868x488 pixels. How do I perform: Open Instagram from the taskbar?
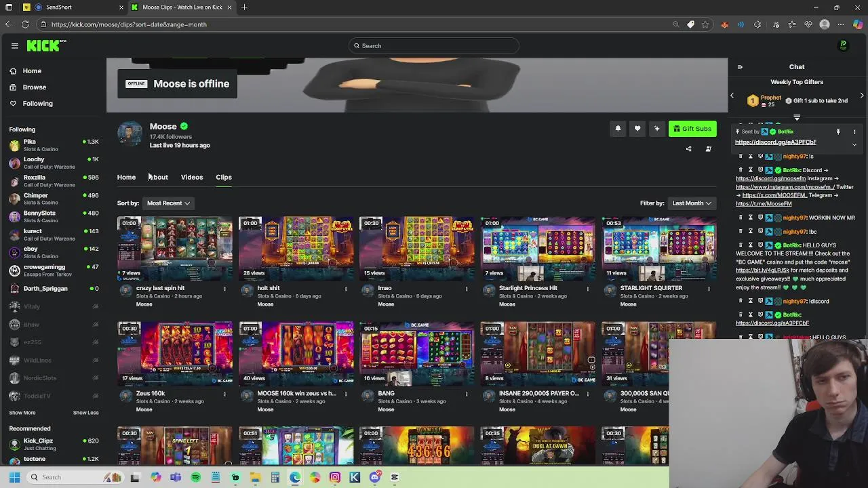point(335,477)
